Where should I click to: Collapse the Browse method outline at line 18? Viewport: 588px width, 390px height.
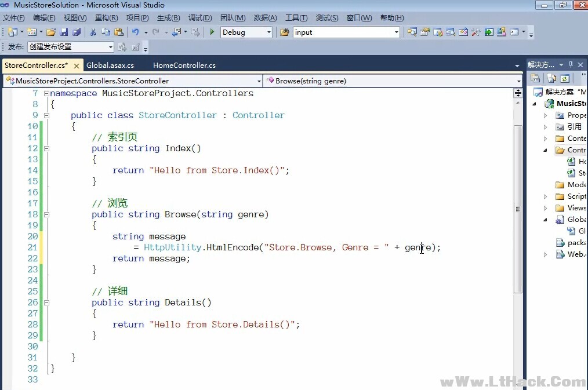click(47, 214)
